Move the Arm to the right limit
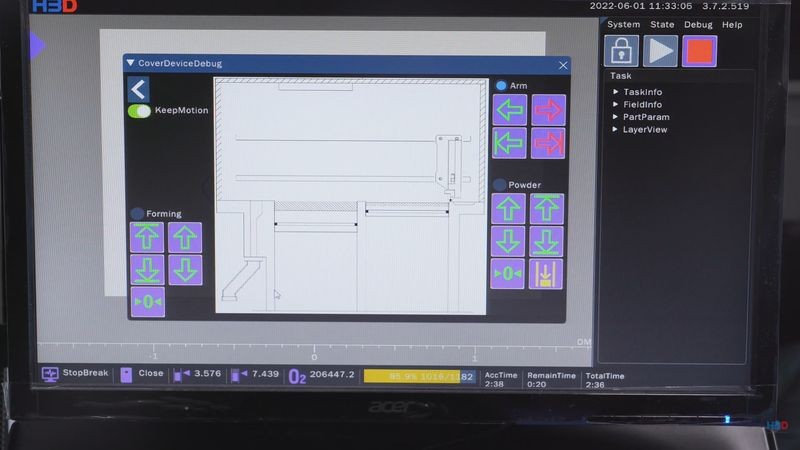This screenshot has width=800, height=450. click(548, 143)
